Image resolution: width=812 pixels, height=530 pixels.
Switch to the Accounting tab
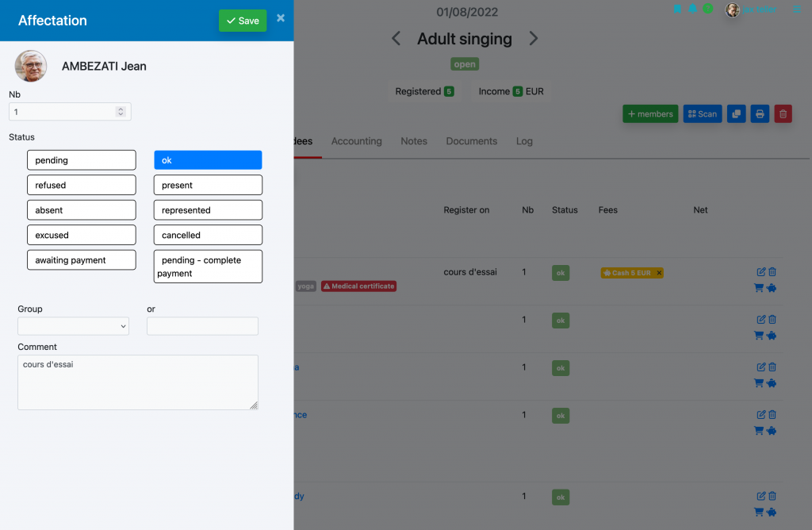tap(356, 141)
